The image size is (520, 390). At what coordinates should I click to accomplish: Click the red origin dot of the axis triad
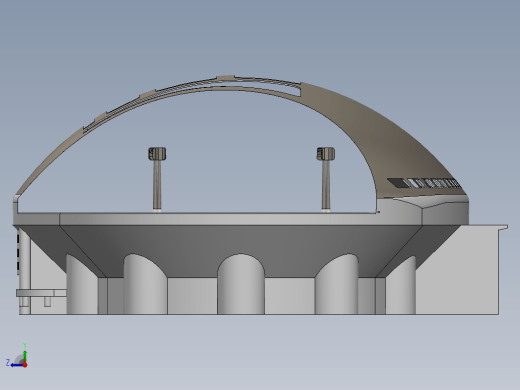pos(25,365)
